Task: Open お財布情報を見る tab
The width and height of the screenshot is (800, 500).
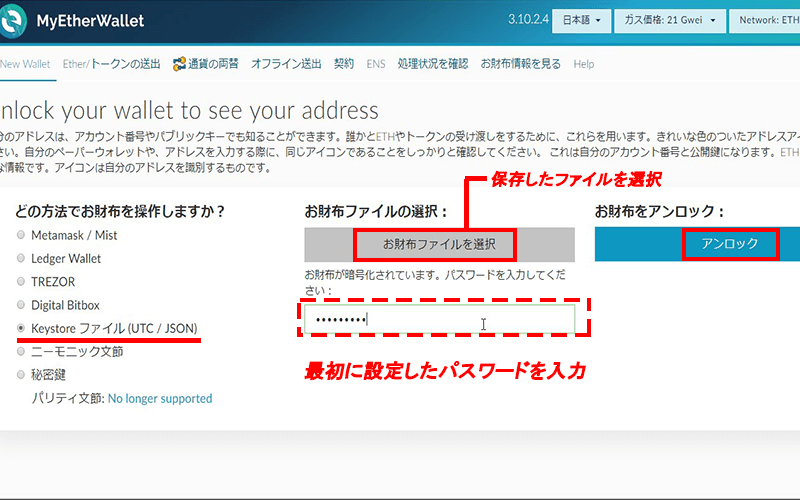Action: click(520, 64)
